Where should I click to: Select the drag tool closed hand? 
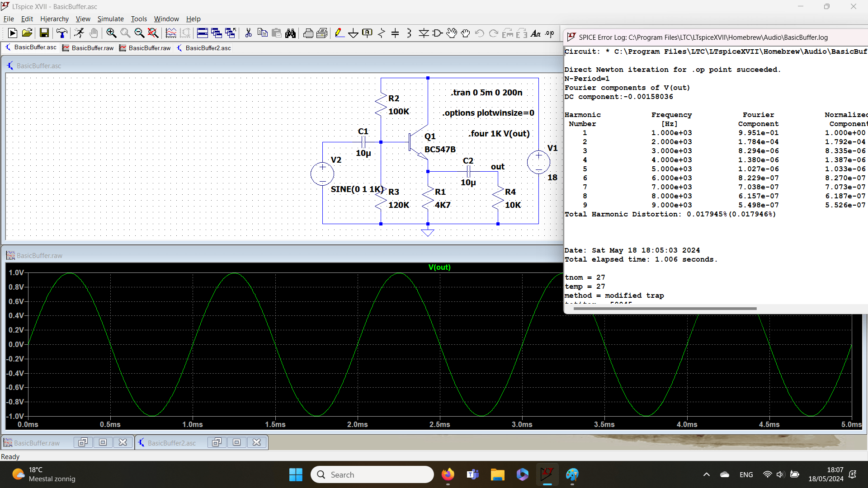[x=466, y=33]
